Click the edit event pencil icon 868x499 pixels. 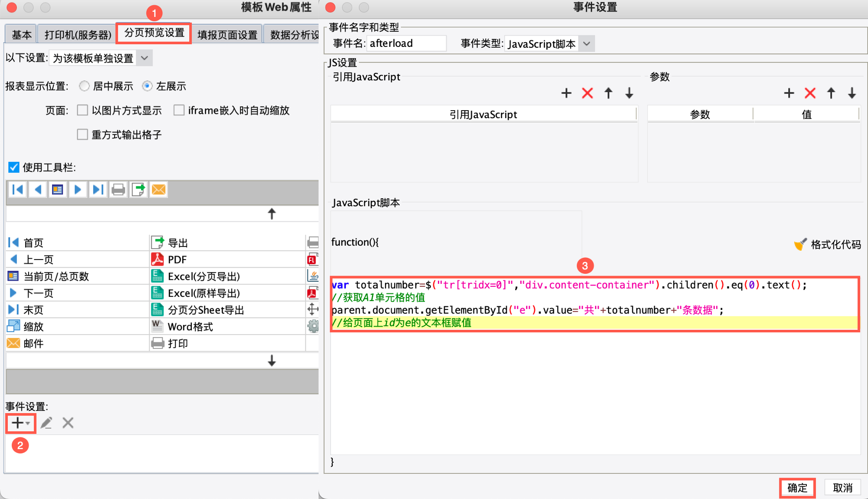(x=46, y=423)
